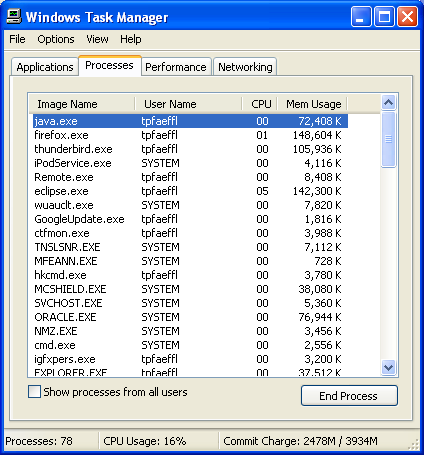Open the Networking tab
The height and width of the screenshot is (455, 424).
click(x=245, y=67)
